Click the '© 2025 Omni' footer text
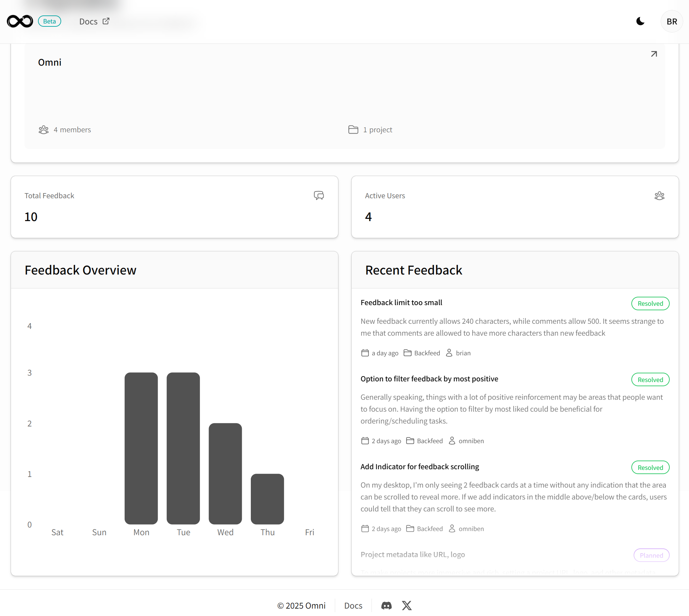The width and height of the screenshot is (689, 616). [x=301, y=605]
